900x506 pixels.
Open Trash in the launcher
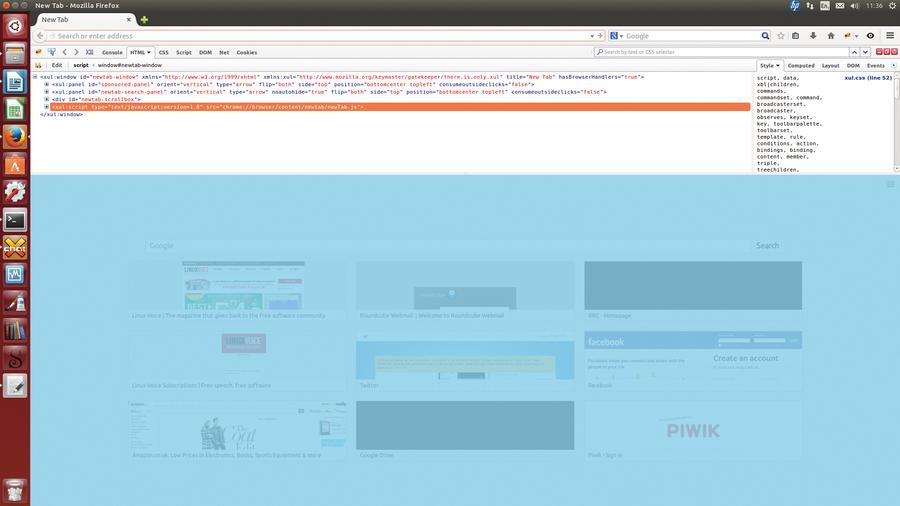coord(15,491)
